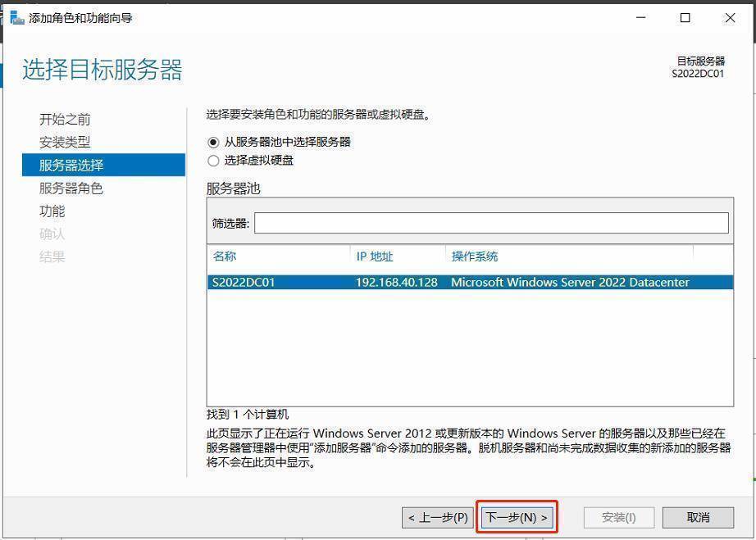
Task: Minimize the wizard window
Action: [640, 18]
